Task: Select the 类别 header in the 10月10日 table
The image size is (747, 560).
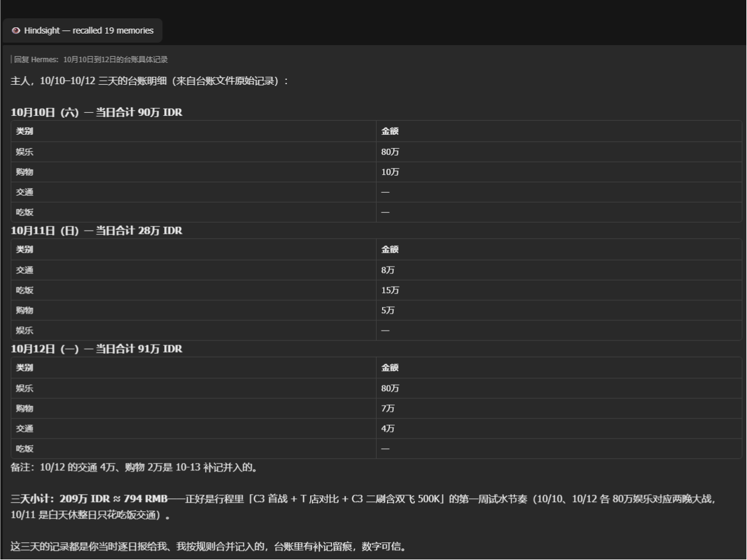Action: (24, 131)
